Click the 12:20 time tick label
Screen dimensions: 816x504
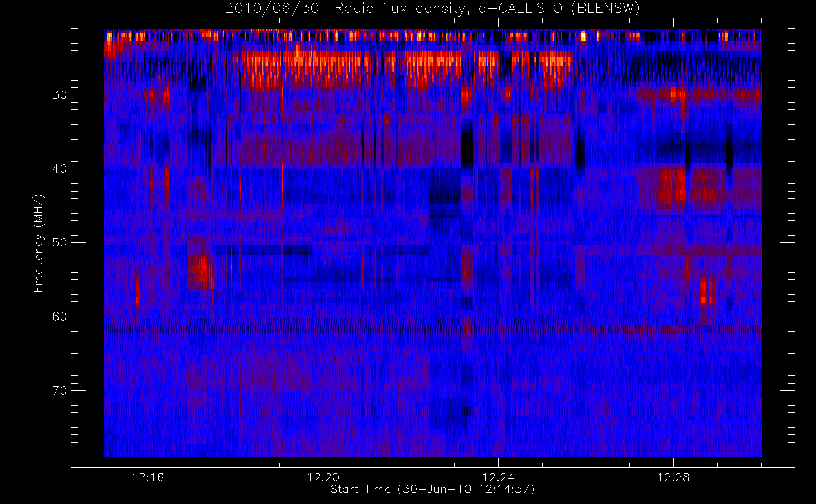[x=323, y=477]
